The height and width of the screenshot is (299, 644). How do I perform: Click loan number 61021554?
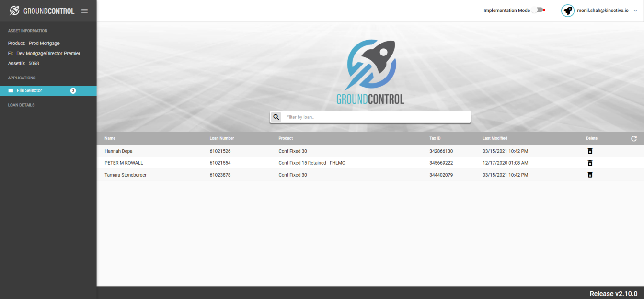tap(220, 163)
